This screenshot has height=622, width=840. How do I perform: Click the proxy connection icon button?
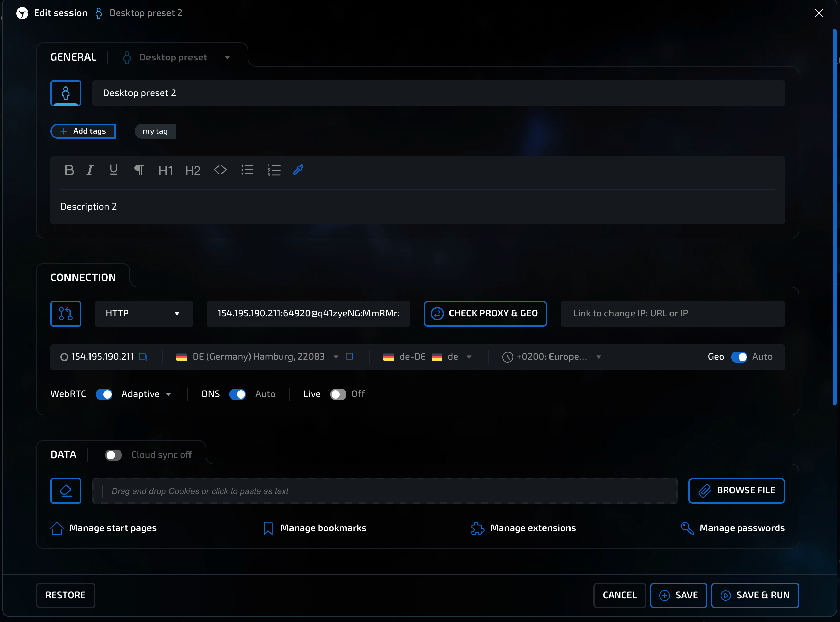[65, 314]
